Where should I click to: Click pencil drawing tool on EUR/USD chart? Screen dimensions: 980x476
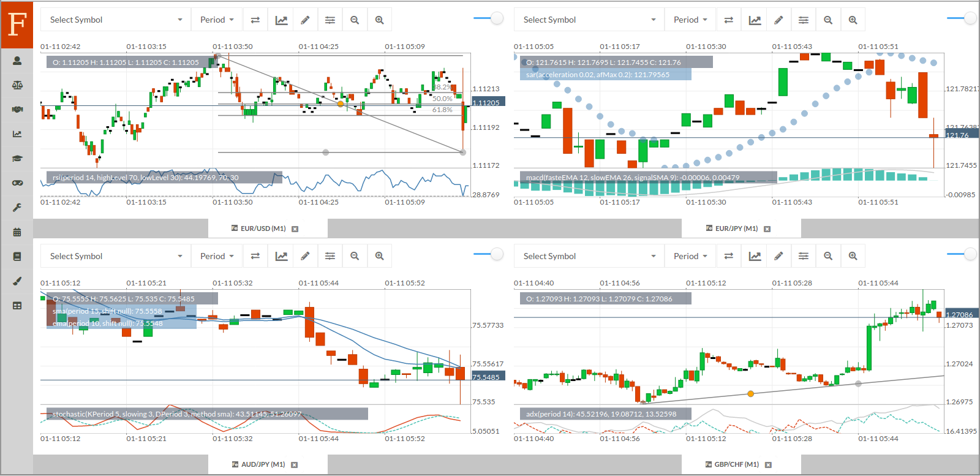pos(305,20)
